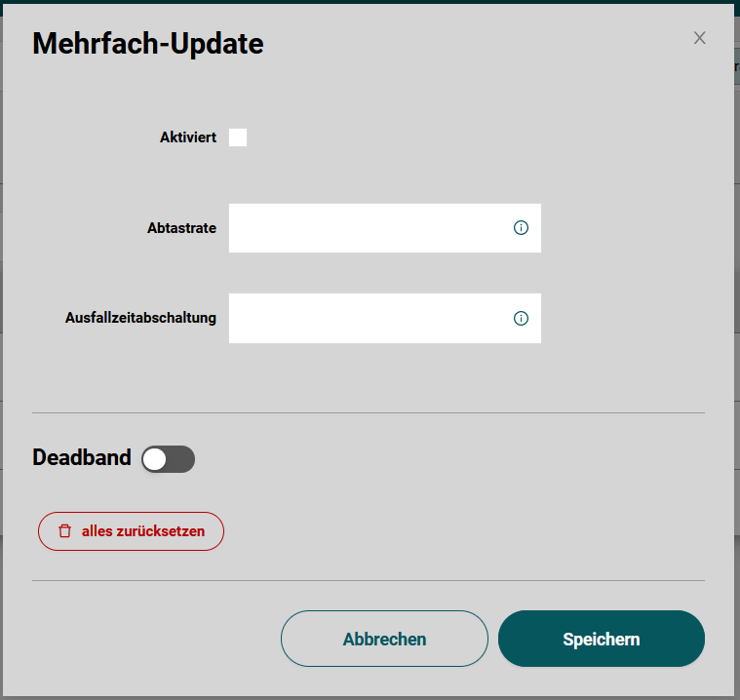Click the "Mehrfach-Update" dialog title
740x700 pixels.
(x=148, y=44)
